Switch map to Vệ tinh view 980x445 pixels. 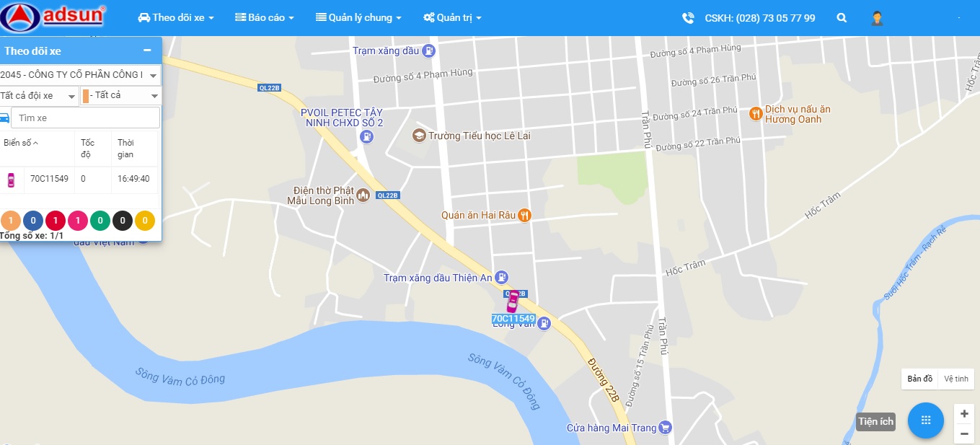pyautogui.click(x=956, y=379)
